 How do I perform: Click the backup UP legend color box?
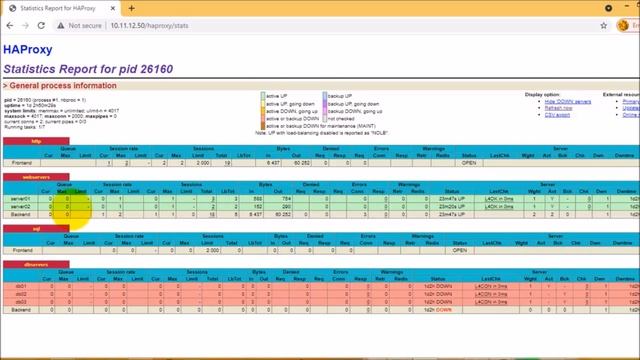[325, 96]
